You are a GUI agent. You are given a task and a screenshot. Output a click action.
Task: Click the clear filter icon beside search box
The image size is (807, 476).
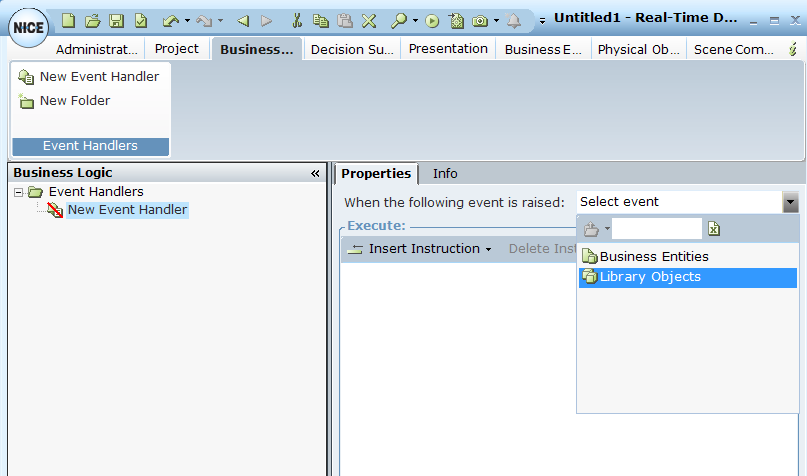pos(714,230)
